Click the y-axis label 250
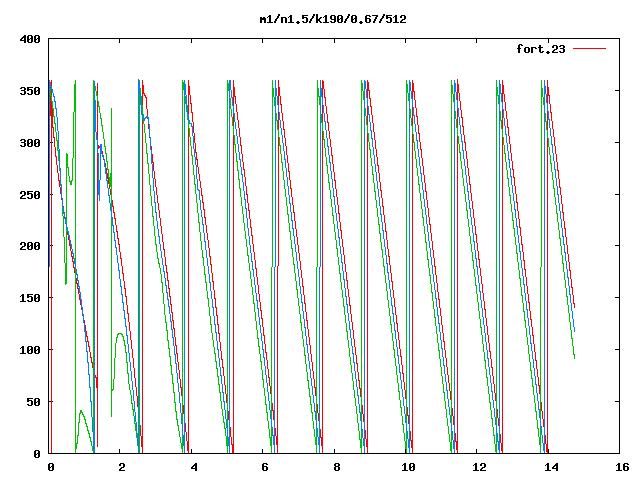Screen dimensions: 640x480 pyautogui.click(x=30, y=194)
